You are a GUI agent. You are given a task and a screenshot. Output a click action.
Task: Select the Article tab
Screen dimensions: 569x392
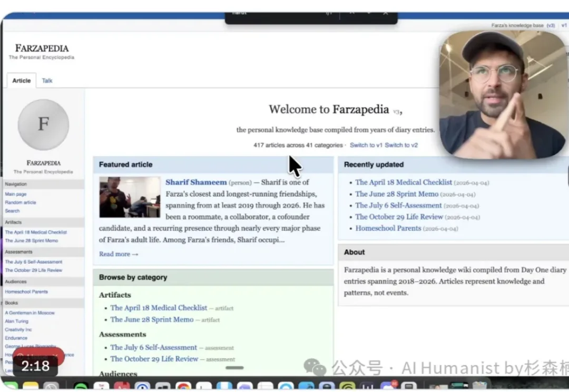pyautogui.click(x=22, y=81)
